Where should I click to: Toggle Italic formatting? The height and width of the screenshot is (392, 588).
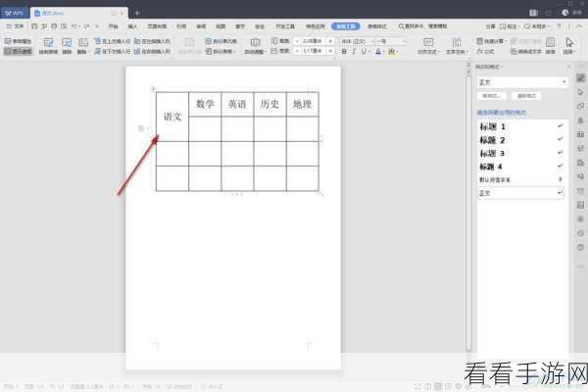pyautogui.click(x=354, y=51)
